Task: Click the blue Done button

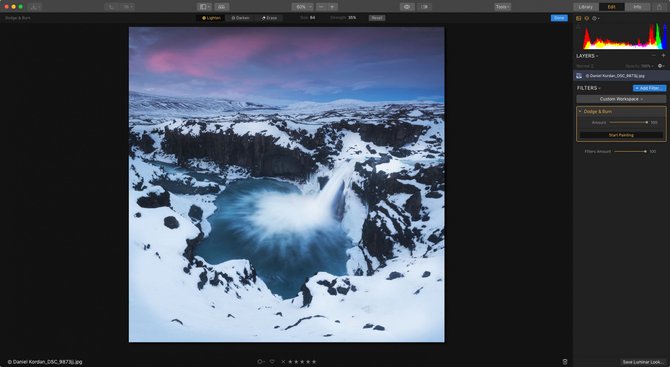Action: coord(559,18)
